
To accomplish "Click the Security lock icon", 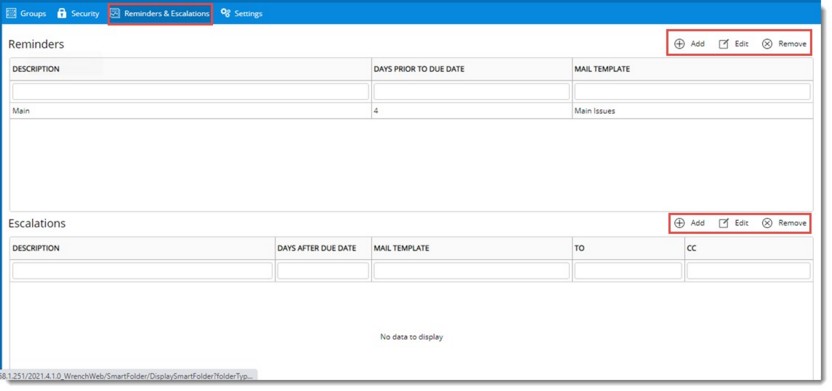I will point(62,14).
